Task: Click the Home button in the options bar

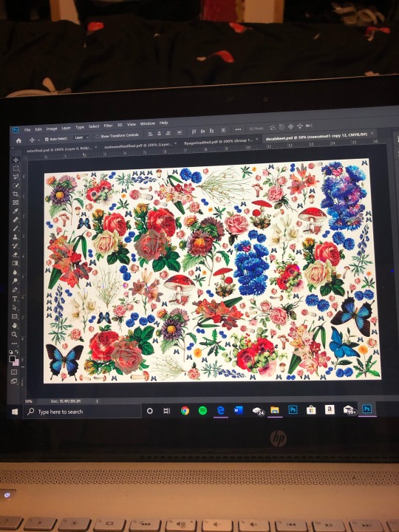Action: 18,140
